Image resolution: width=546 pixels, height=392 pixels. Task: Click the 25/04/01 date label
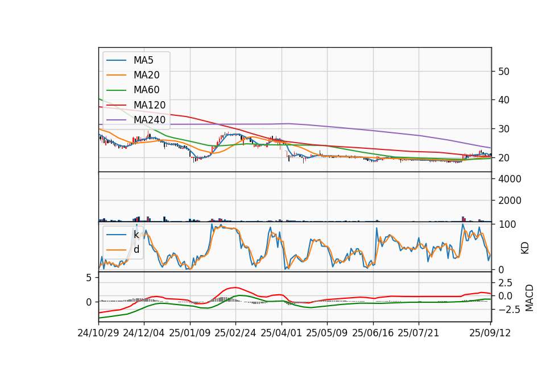coord(282,333)
